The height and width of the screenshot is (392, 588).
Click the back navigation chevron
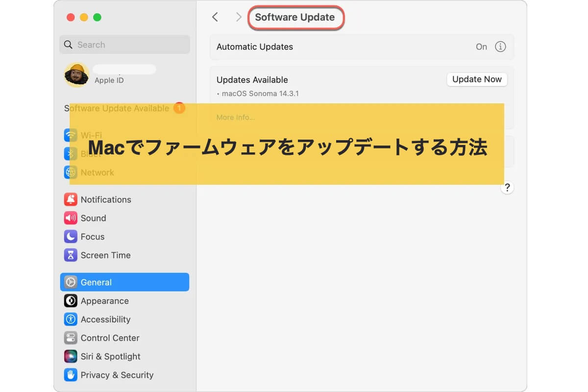215,17
